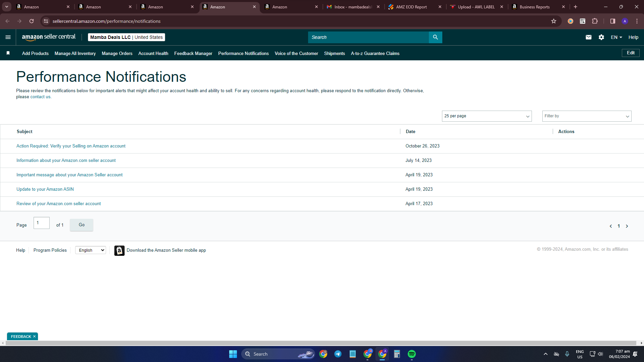Open browser extensions puzzle icon
This screenshot has width=644, height=362.
[595, 21]
